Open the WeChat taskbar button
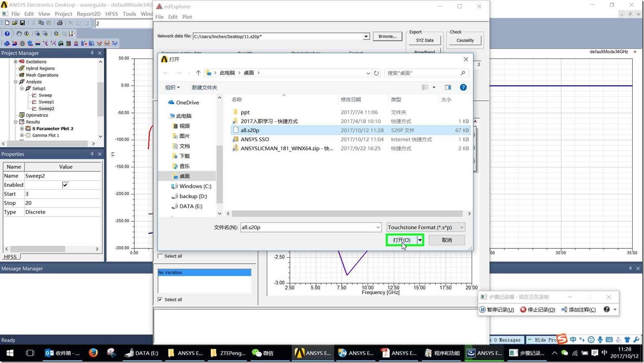 262,353
